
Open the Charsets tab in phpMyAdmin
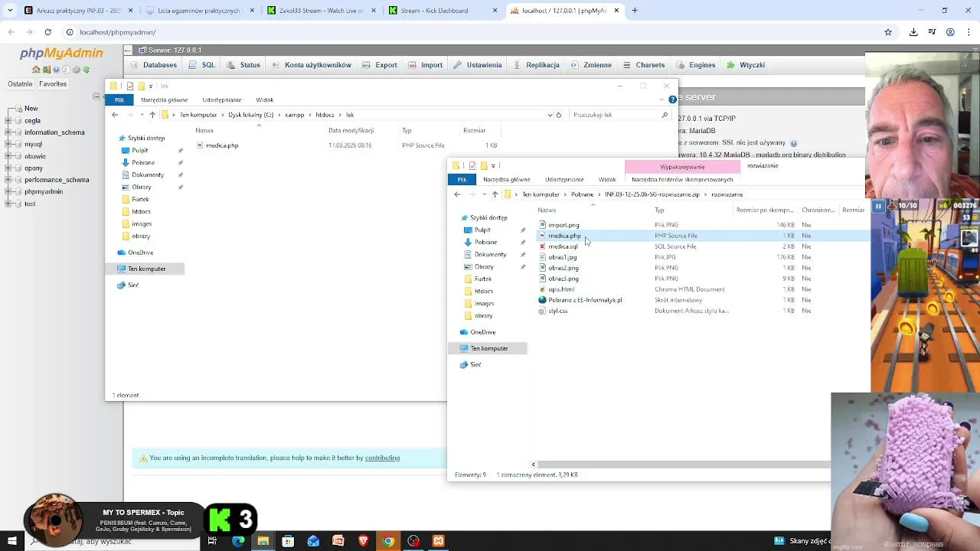pyautogui.click(x=643, y=65)
